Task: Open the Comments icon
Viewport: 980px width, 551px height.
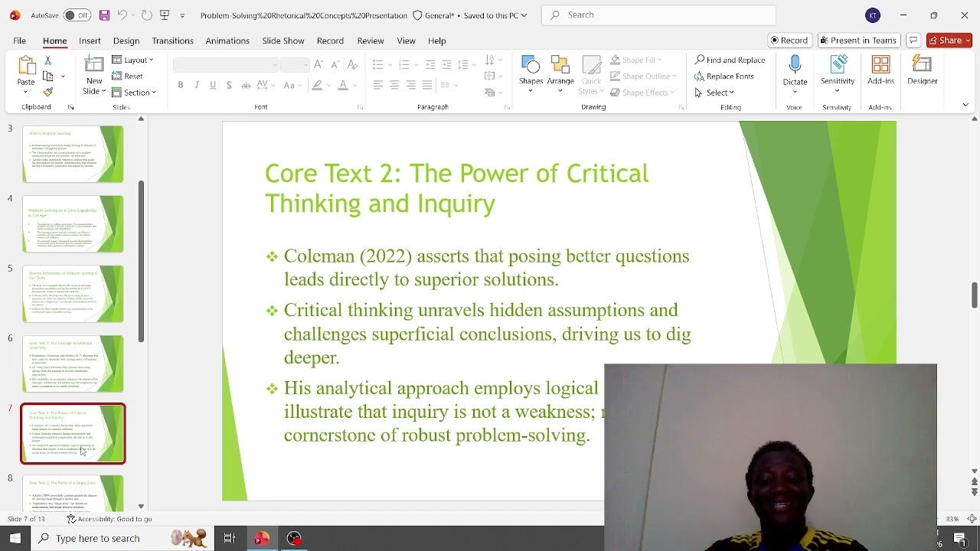Action: coord(913,41)
